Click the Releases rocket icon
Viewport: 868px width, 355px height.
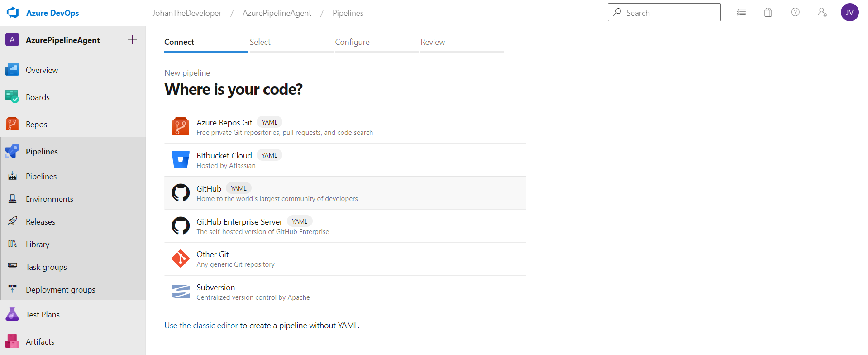pos(13,221)
